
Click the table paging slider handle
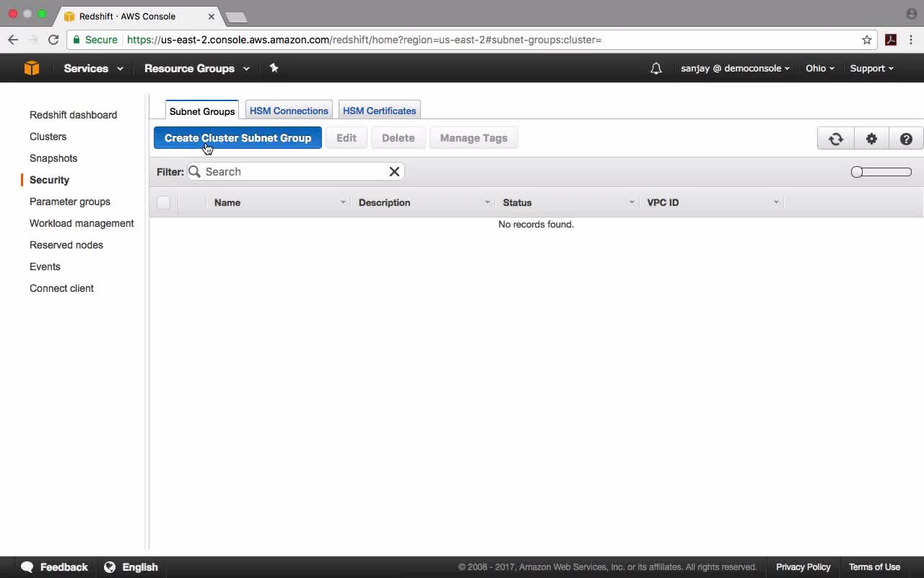pos(857,172)
